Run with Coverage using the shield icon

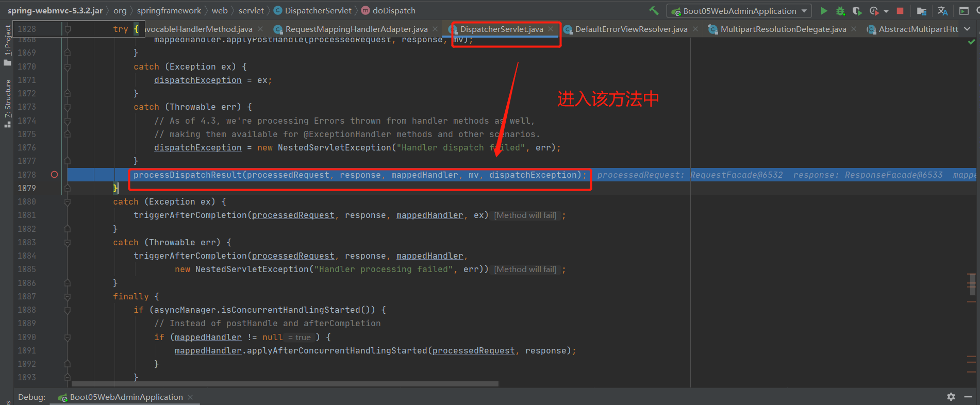point(857,11)
